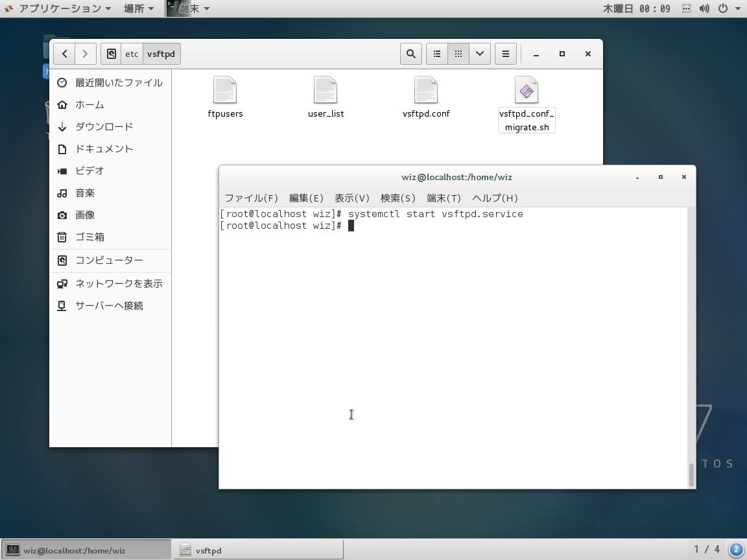Screen dimensions: 747x560
Task: Open 最近開いたファイル in sidebar
Action: 110,83
